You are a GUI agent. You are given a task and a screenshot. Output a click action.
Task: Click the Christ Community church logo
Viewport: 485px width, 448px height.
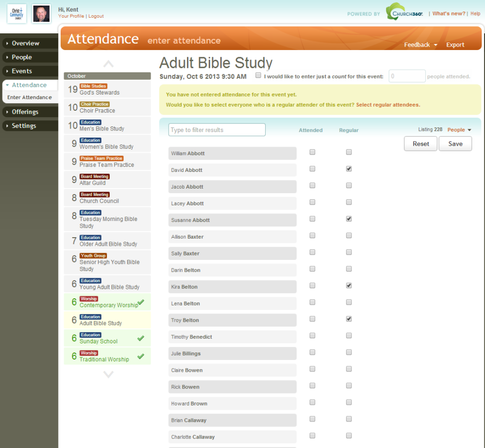point(17,14)
